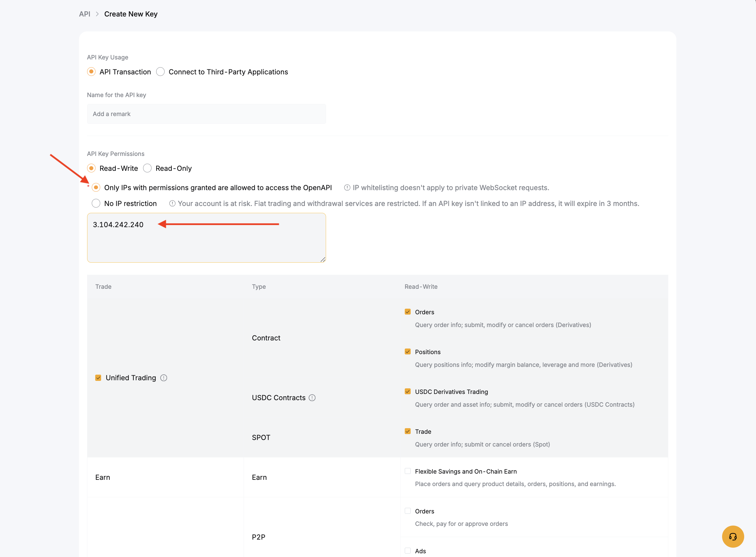The height and width of the screenshot is (557, 756).
Task: Enable the Ads permission checkbox
Action: [408, 550]
